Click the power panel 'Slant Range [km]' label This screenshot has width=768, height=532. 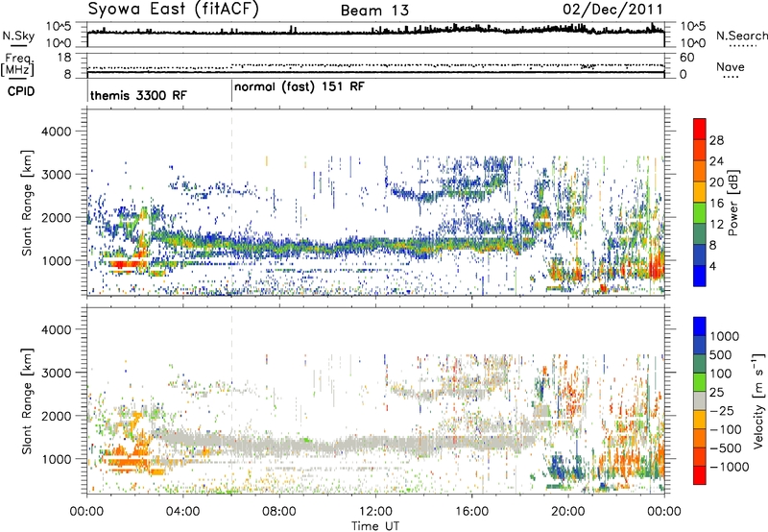click(x=27, y=203)
